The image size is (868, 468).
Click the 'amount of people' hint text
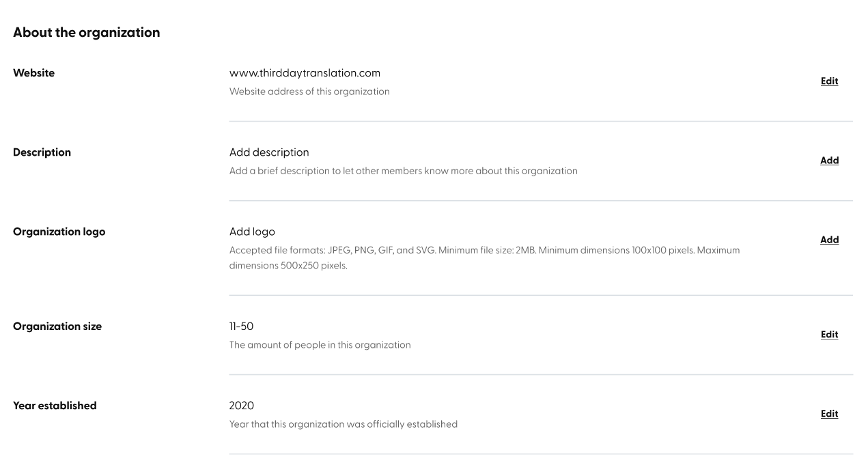tap(320, 345)
